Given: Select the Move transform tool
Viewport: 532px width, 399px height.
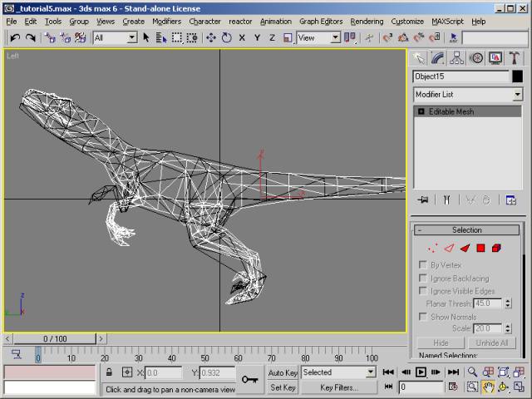Looking at the screenshot, I should tap(210, 37).
